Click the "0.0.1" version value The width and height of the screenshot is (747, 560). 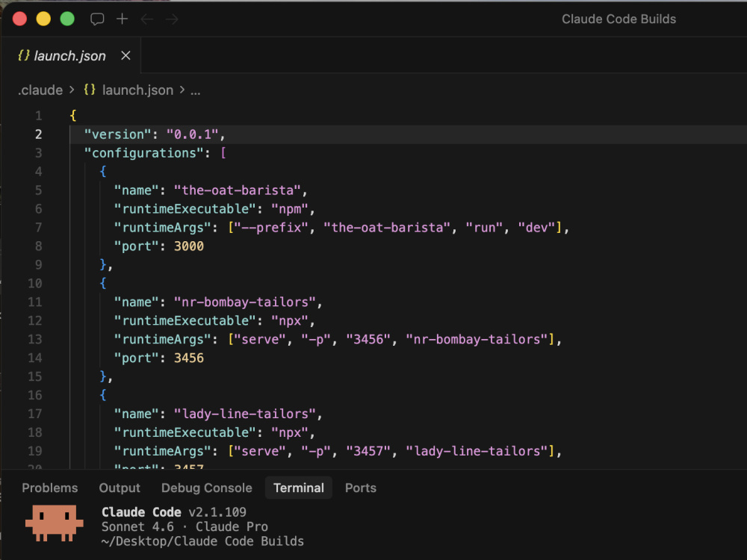point(192,134)
